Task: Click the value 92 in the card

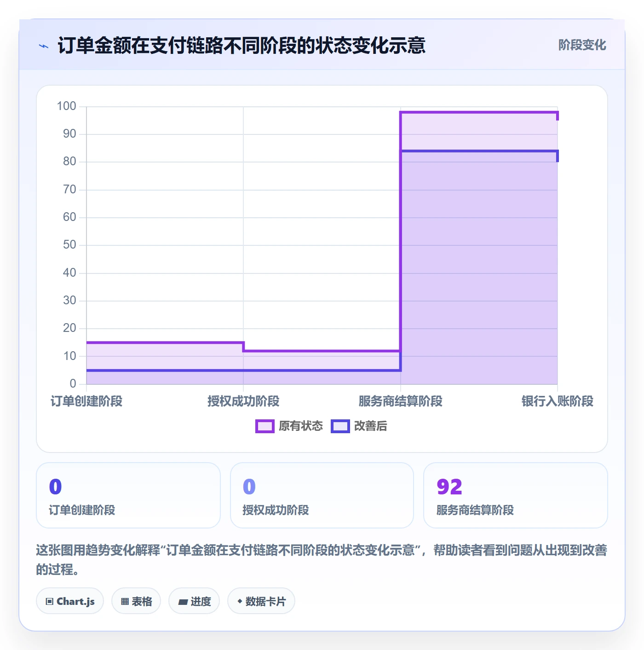Action: (x=449, y=487)
